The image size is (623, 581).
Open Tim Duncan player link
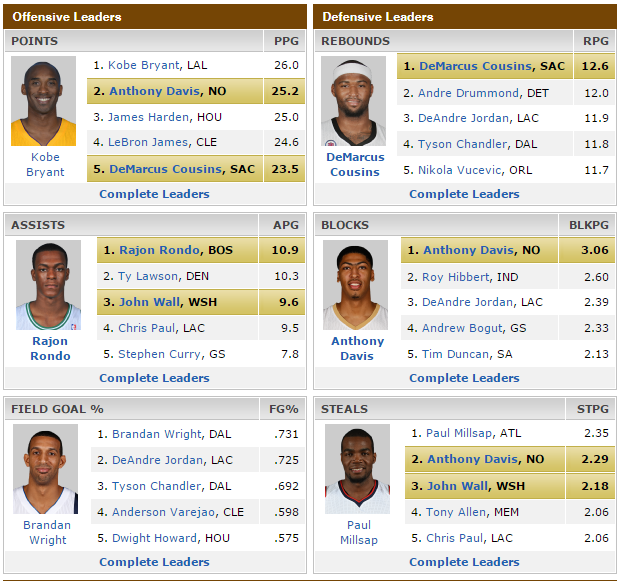pyautogui.click(x=456, y=354)
